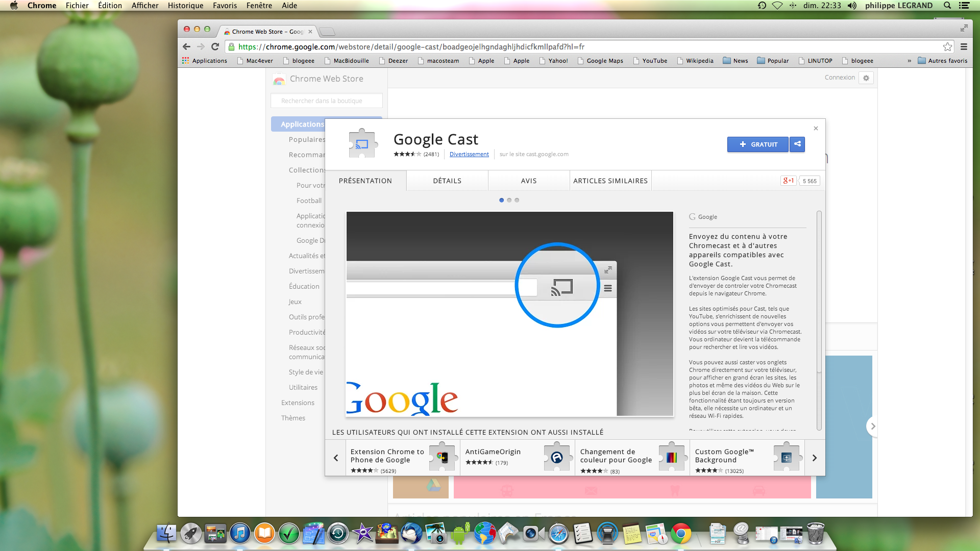980x551 pixels.
Task: Open the Apple menu
Action: [x=14, y=6]
